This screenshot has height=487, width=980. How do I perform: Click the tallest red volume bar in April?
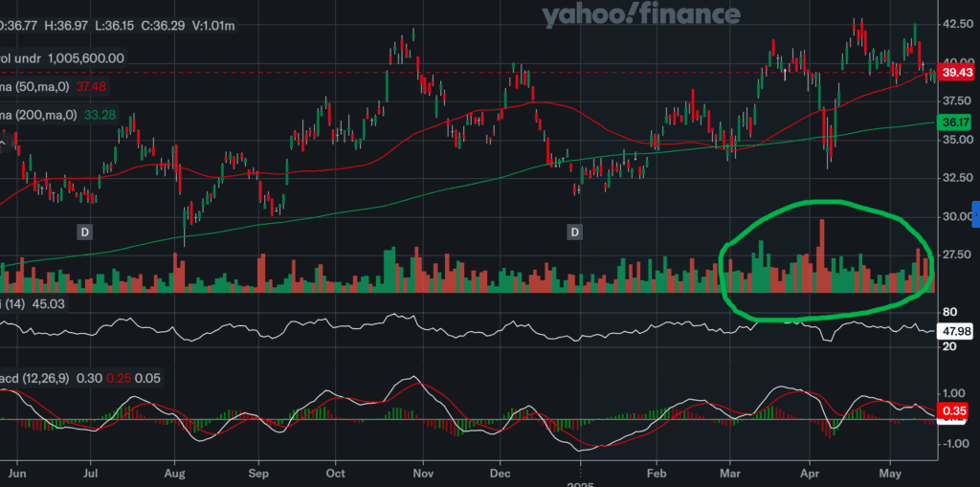(821, 254)
